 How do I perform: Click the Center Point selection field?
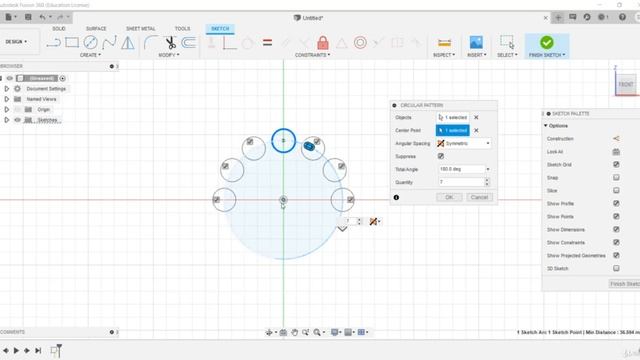(453, 130)
